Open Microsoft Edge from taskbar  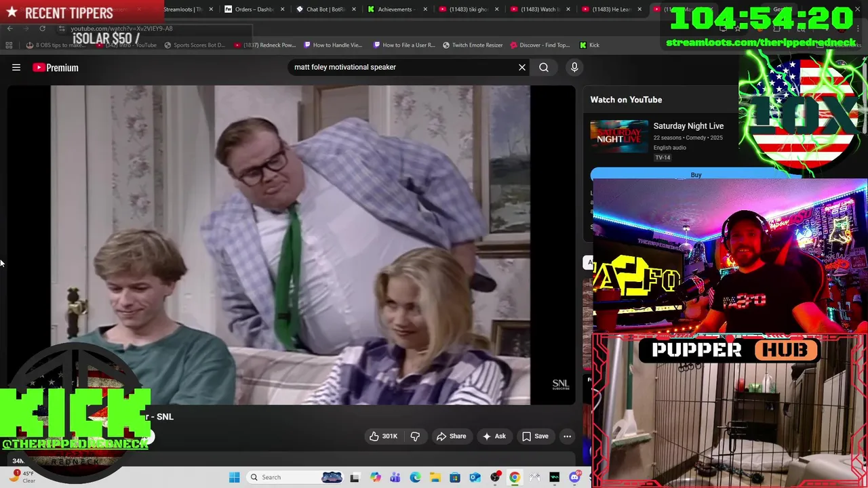click(415, 477)
